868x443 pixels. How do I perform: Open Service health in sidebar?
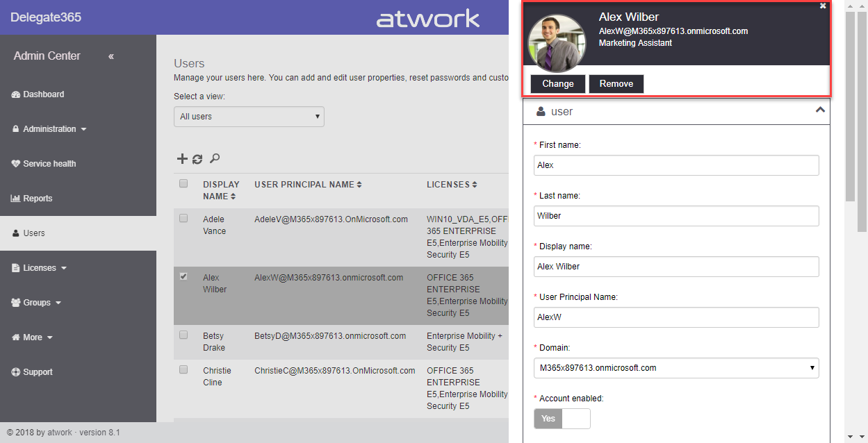(x=49, y=164)
